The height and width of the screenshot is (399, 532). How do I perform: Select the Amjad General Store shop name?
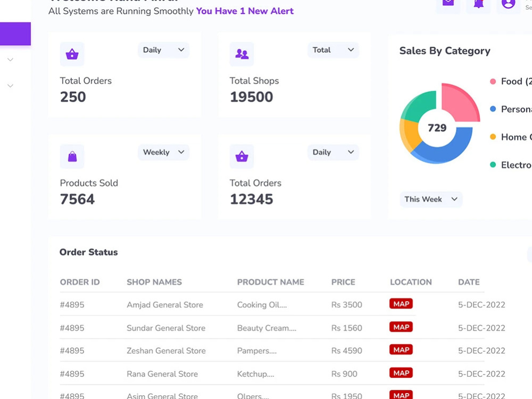coord(165,305)
